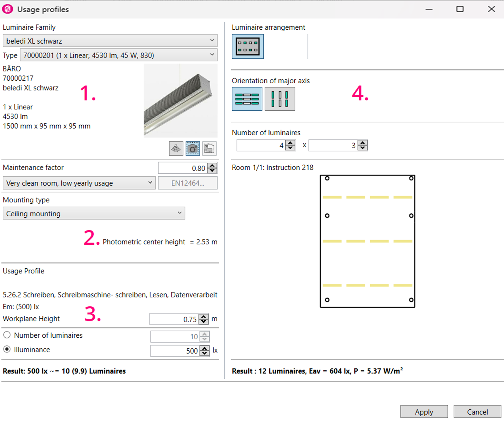This screenshot has width=504, height=421.
Task: Expand the maintenance room condition dropdown
Action: click(79, 183)
